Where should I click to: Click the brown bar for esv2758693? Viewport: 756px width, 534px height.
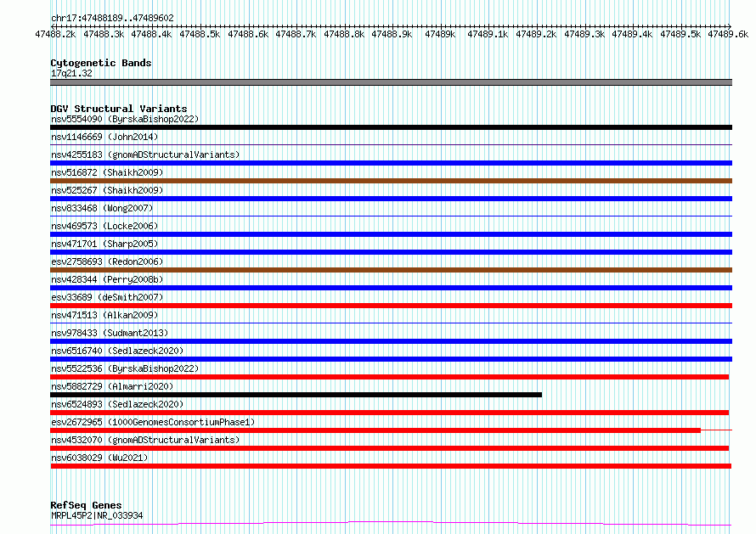[x=391, y=270]
